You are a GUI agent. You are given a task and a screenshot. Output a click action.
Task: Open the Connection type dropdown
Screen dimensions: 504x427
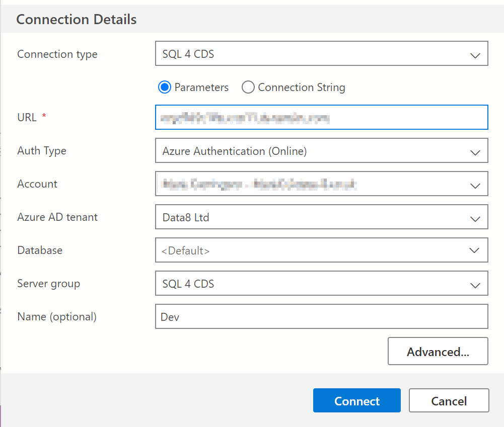coord(321,53)
